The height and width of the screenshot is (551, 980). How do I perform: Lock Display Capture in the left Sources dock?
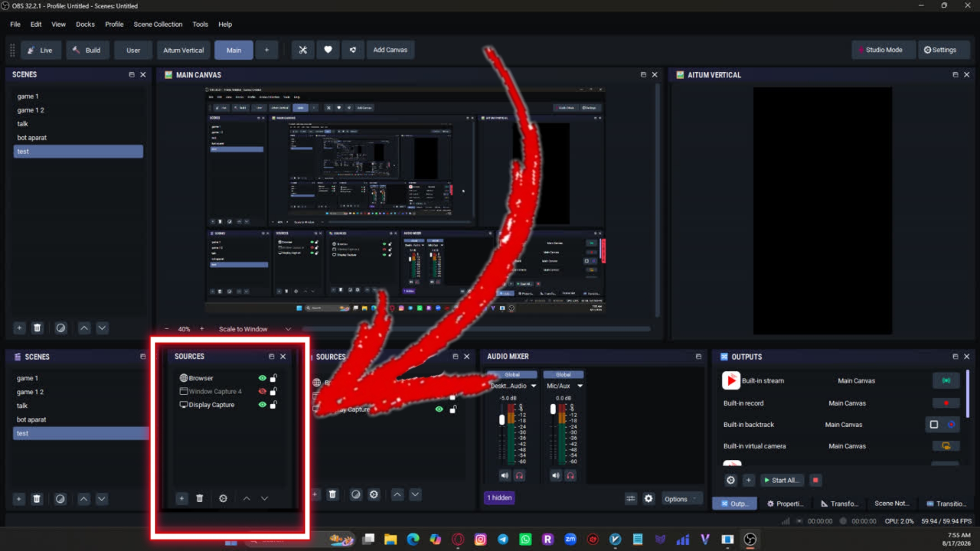tap(273, 405)
